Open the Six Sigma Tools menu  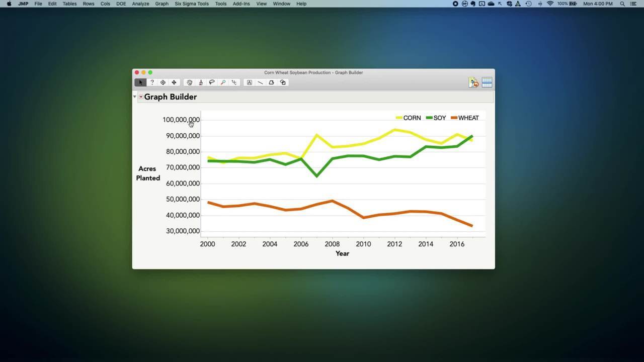point(192,4)
